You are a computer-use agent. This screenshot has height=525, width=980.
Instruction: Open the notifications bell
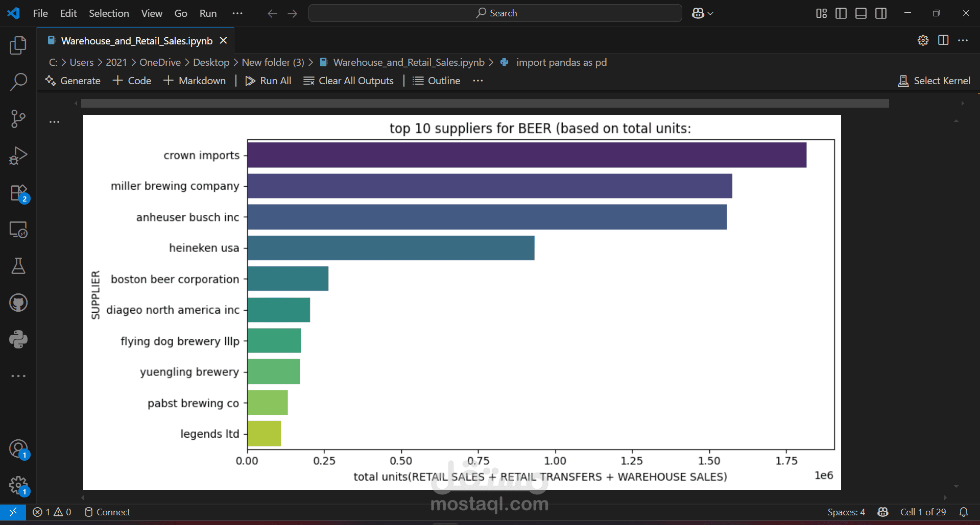(964, 512)
